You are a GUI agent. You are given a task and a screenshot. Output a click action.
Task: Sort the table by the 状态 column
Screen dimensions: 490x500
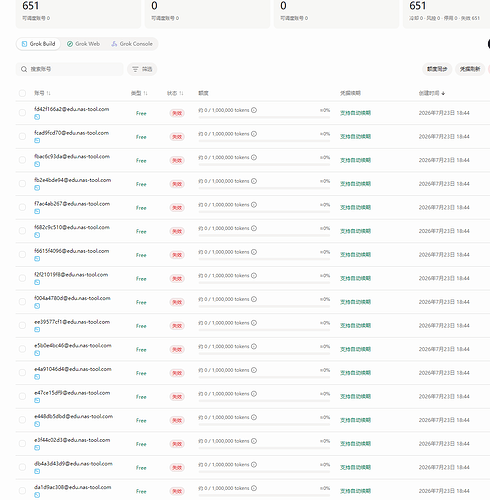(x=175, y=93)
